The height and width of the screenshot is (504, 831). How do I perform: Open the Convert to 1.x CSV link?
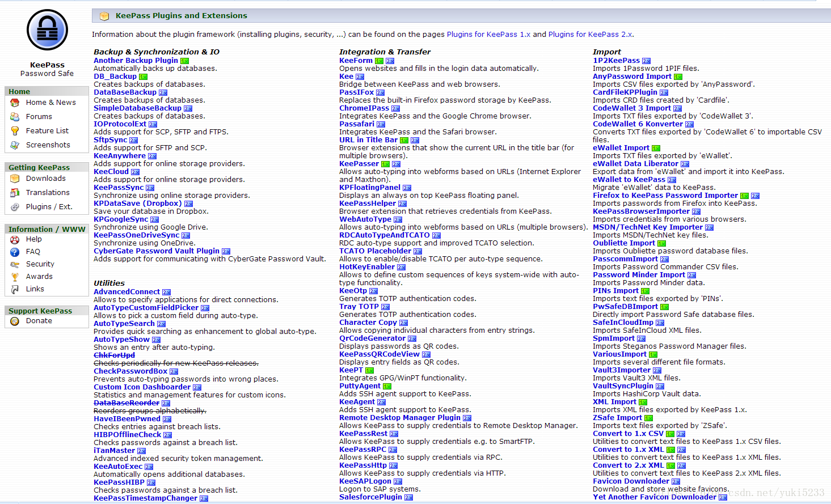pos(628,434)
